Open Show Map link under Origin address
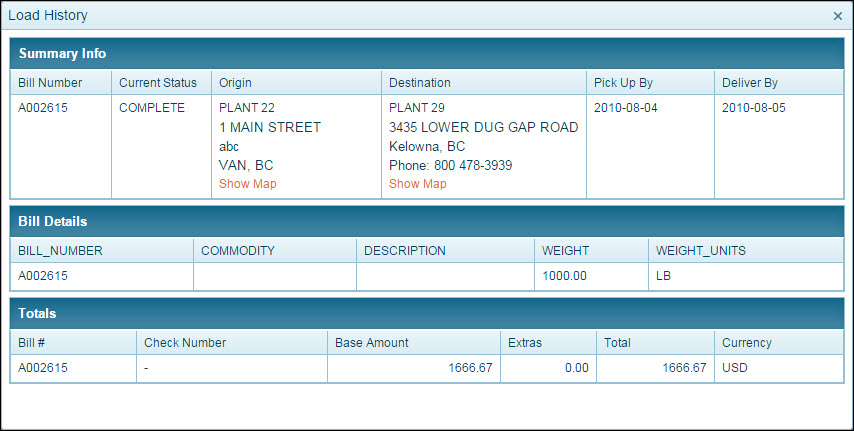 [x=248, y=184]
